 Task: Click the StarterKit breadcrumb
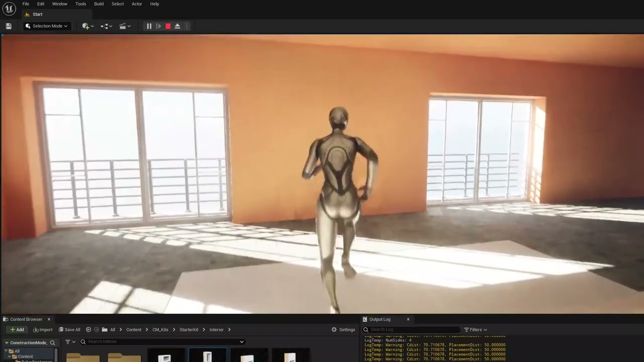pyautogui.click(x=189, y=330)
